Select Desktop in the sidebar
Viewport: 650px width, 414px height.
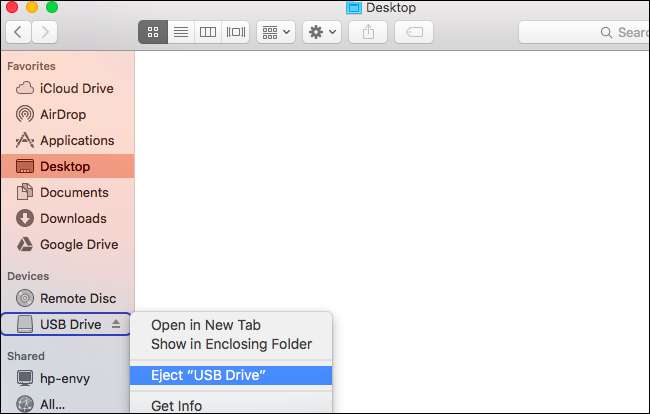[68, 166]
